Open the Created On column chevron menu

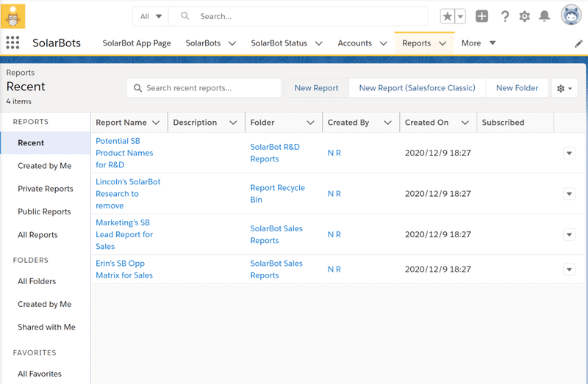pos(465,123)
